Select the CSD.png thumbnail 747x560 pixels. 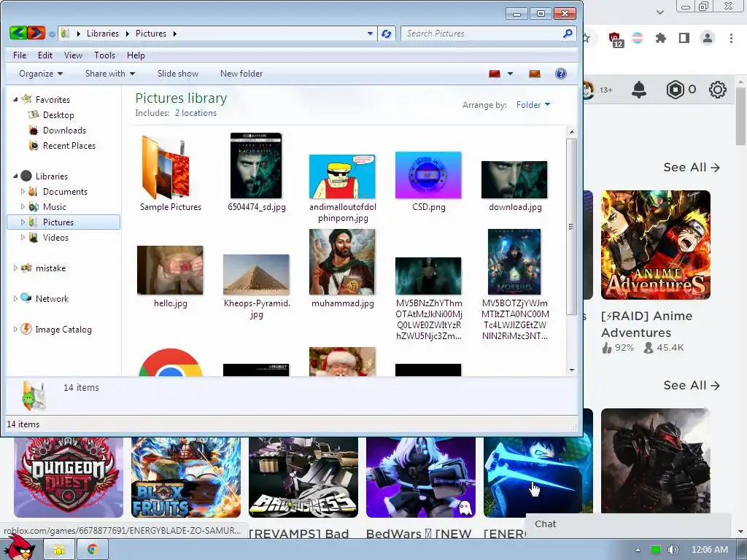pos(428,175)
